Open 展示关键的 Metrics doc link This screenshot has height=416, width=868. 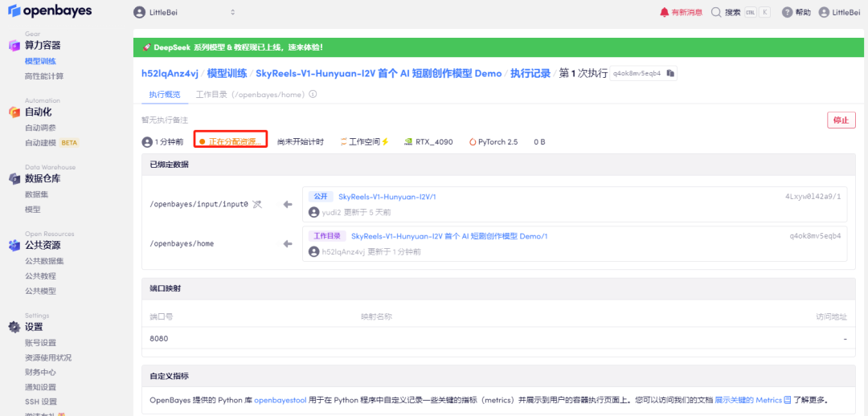(x=748, y=399)
